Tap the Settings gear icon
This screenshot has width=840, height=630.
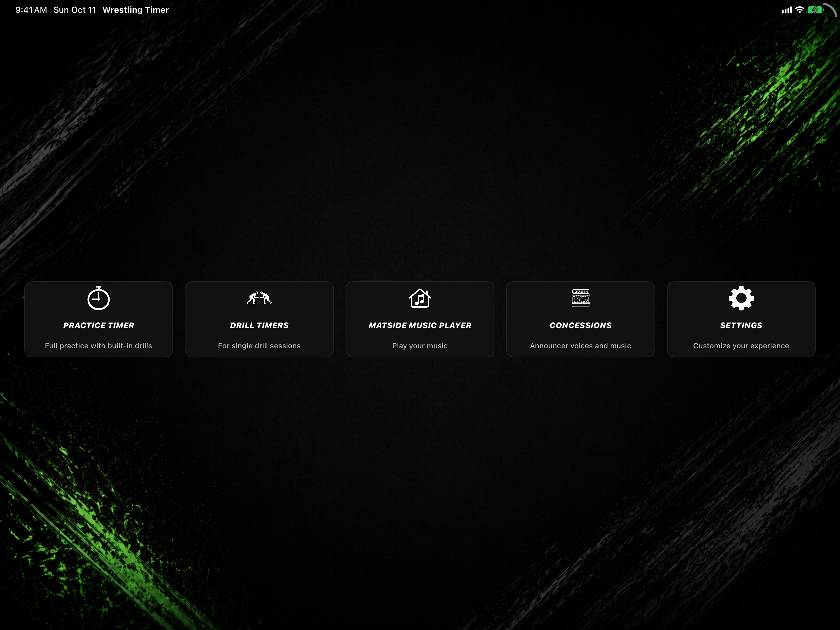pyautogui.click(x=741, y=298)
